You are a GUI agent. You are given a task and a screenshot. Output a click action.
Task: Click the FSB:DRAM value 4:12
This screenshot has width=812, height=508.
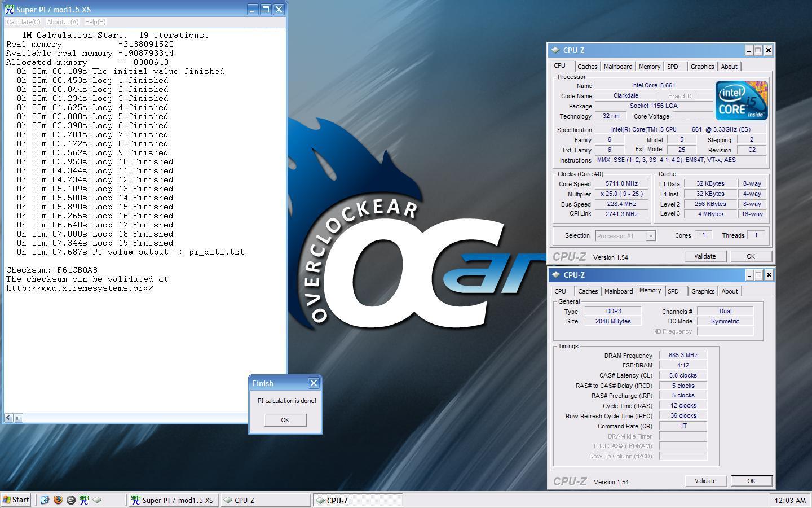683,366
